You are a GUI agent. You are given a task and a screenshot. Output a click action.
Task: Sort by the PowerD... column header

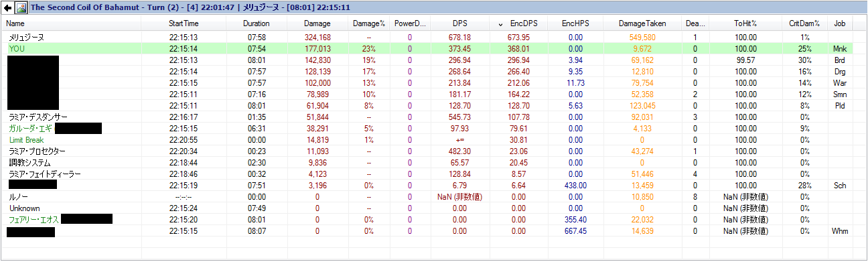(x=410, y=23)
